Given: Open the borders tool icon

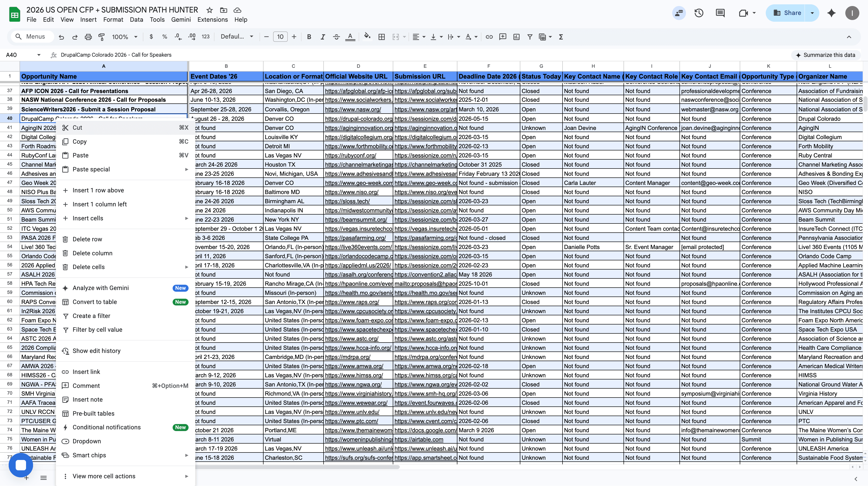Looking at the screenshot, I should coord(382,37).
